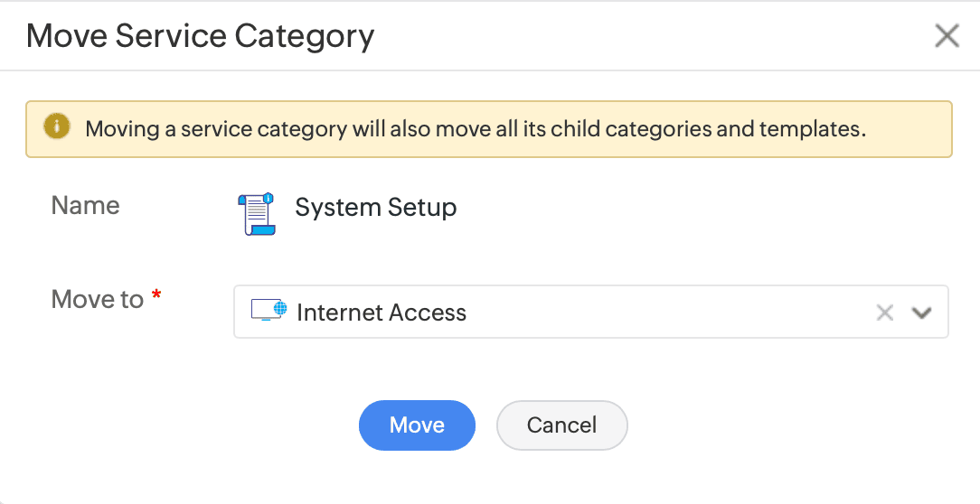Click the Move Service Category title text
The height and width of the screenshot is (504, 980).
coord(200,36)
